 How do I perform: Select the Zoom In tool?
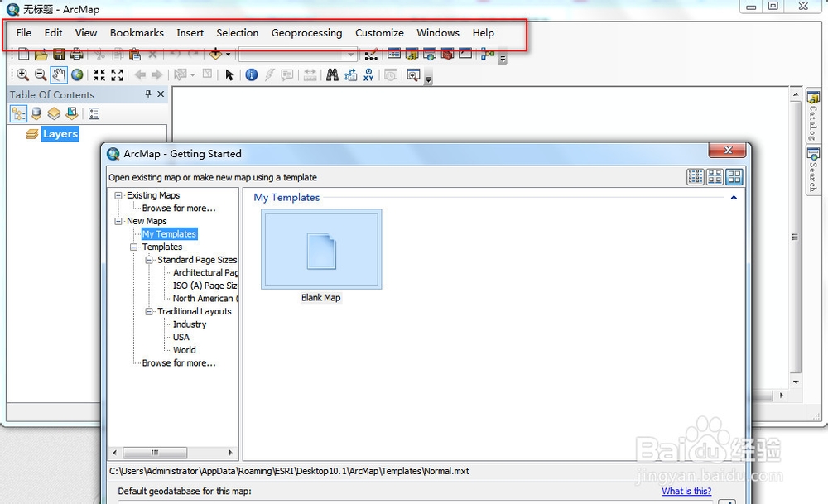(22, 75)
